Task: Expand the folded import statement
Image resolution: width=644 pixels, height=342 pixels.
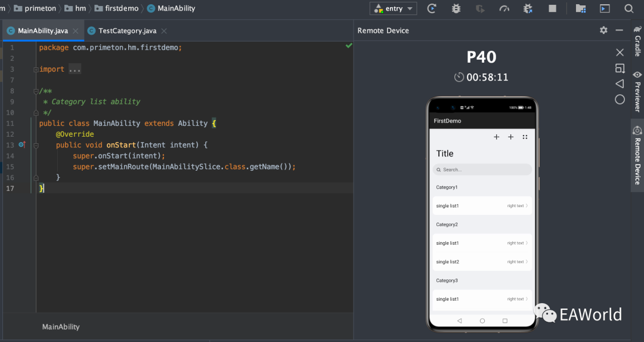Action: [x=36, y=69]
